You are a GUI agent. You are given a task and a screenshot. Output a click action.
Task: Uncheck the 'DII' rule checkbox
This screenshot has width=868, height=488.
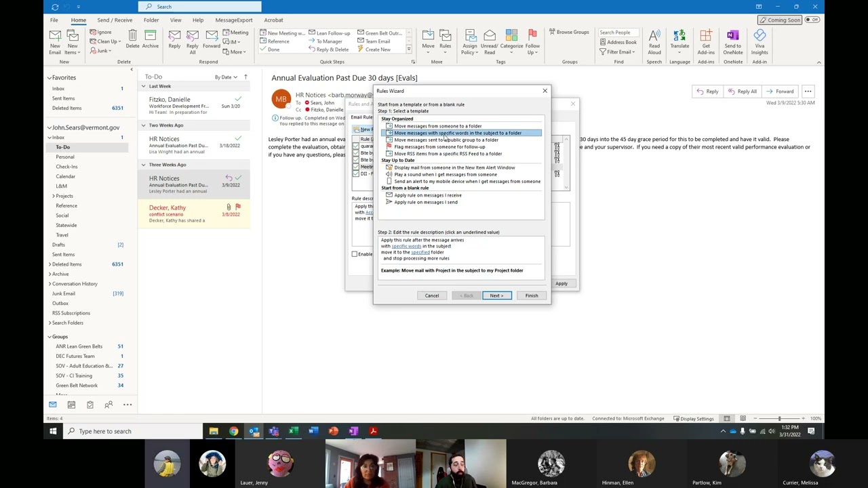[x=356, y=174]
